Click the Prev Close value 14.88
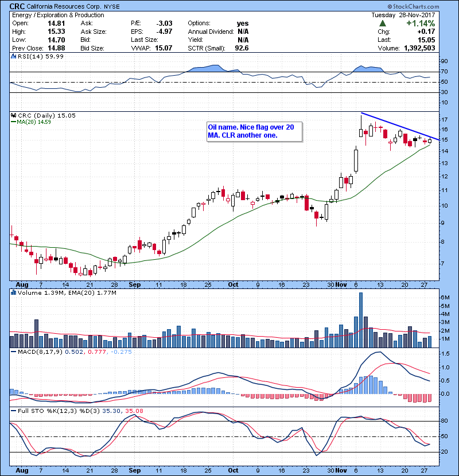Screen dimensions: 459x476 tap(56, 48)
